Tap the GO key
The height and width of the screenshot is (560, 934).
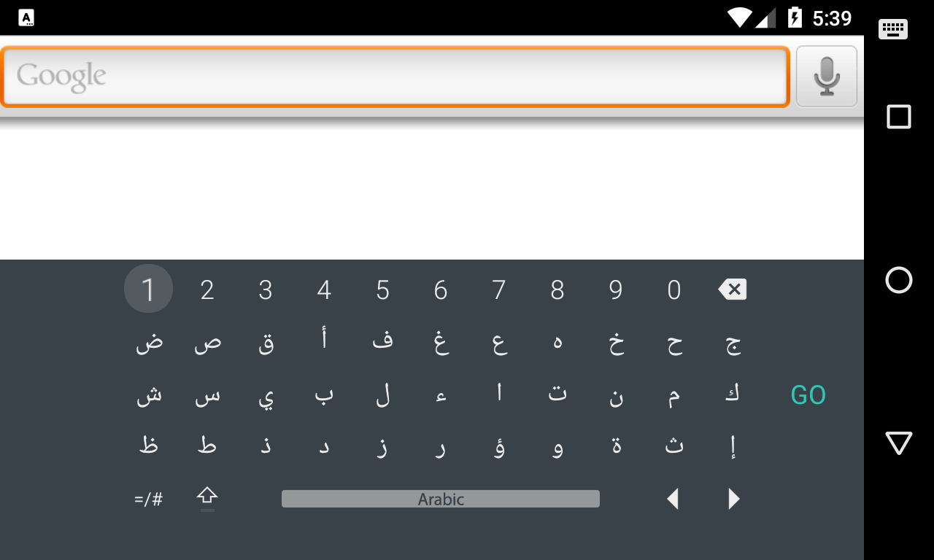808,395
